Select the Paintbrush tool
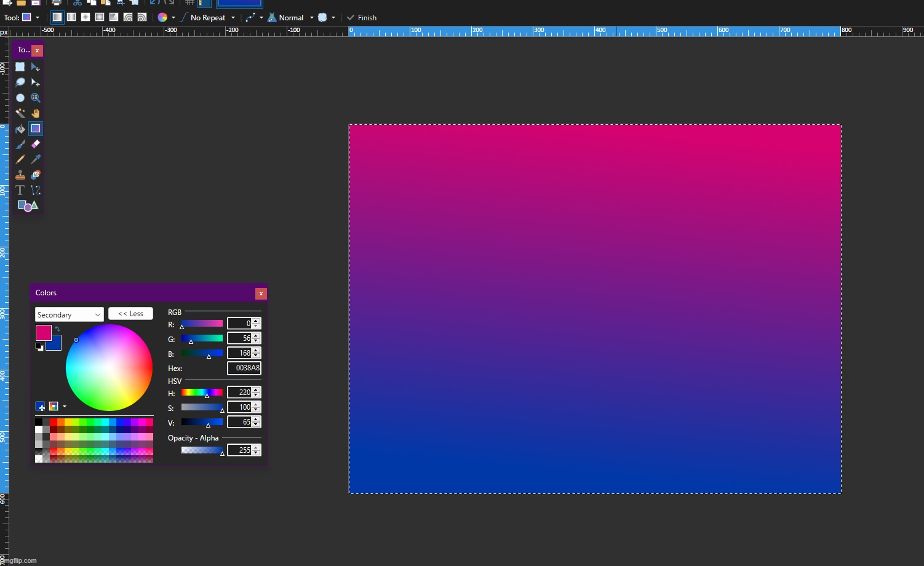Screen dimensions: 924x566 point(20,144)
